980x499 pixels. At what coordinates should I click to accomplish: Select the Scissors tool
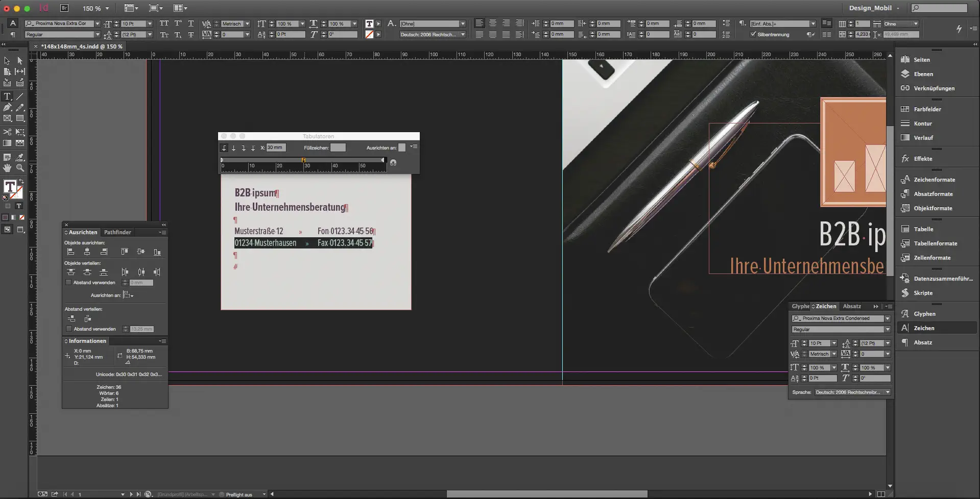click(x=7, y=132)
